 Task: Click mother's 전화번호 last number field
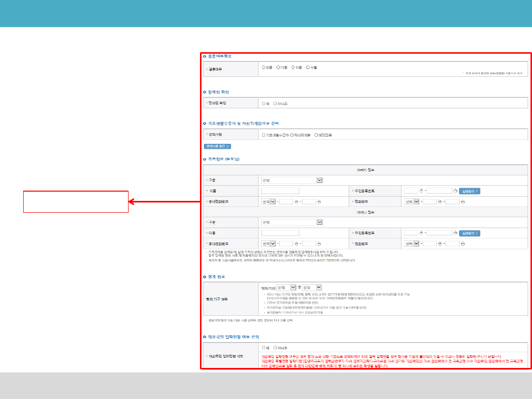(452, 244)
